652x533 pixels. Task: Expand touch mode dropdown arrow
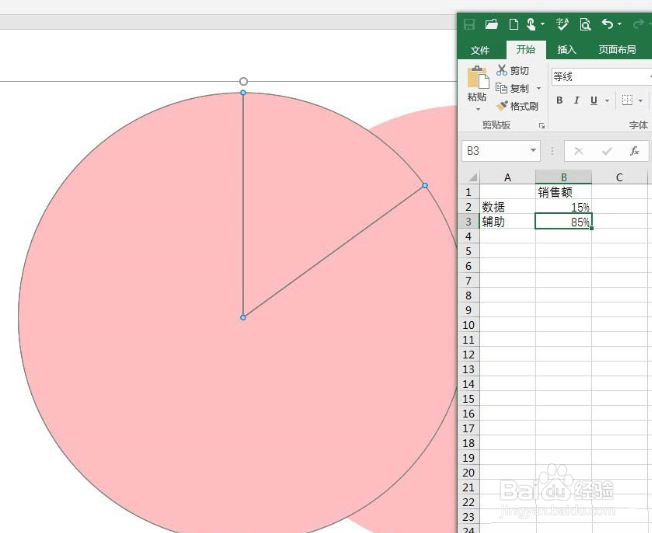click(542, 25)
